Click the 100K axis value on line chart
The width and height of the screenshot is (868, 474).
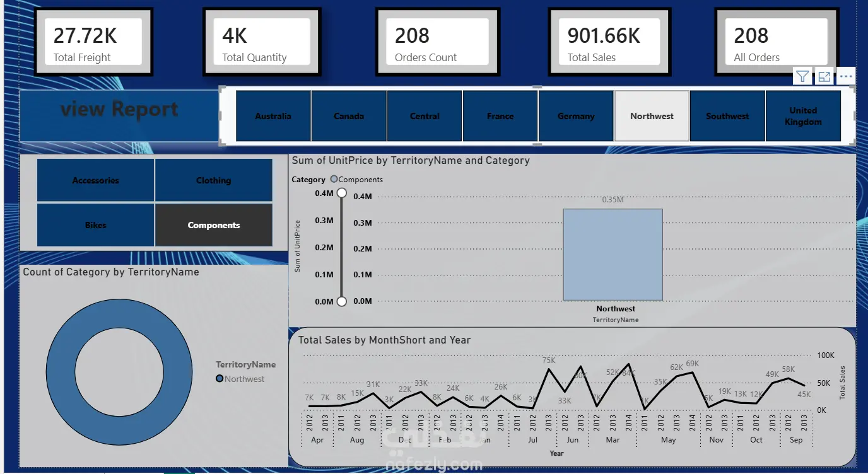[x=826, y=355]
